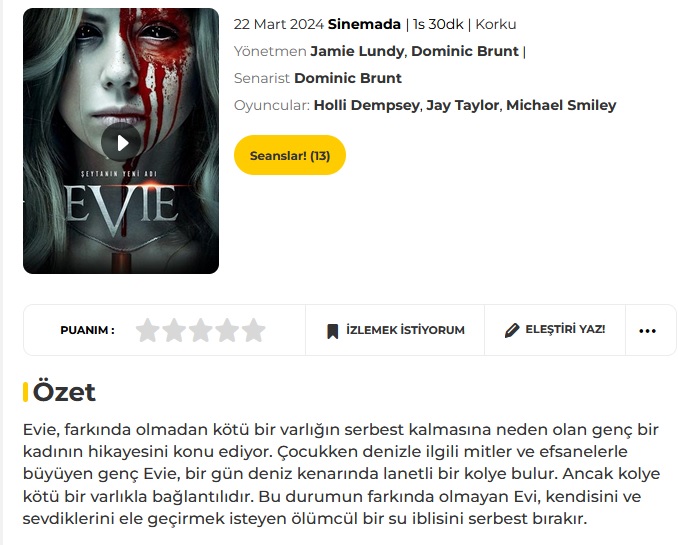View actor Jay Taylor's profile
The height and width of the screenshot is (545, 678).
pos(462,105)
